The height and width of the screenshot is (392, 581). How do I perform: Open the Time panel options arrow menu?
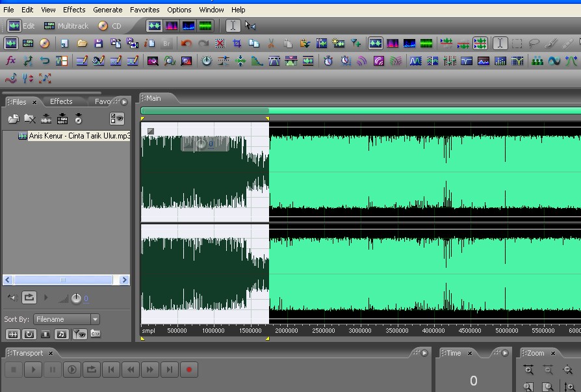[505, 353]
